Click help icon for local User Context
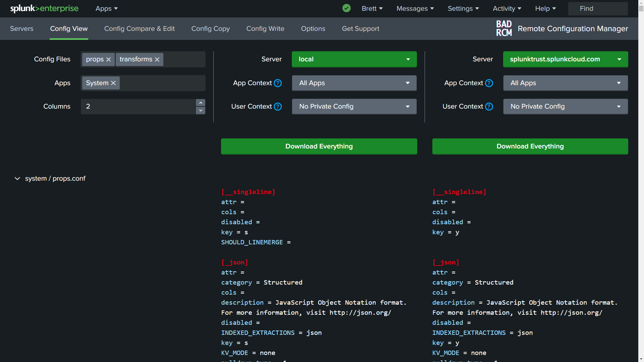Screen dimensions: 644x362 click(x=278, y=107)
